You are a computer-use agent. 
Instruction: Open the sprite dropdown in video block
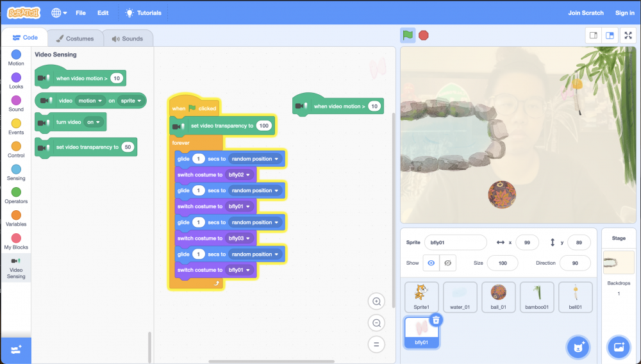[x=131, y=101]
